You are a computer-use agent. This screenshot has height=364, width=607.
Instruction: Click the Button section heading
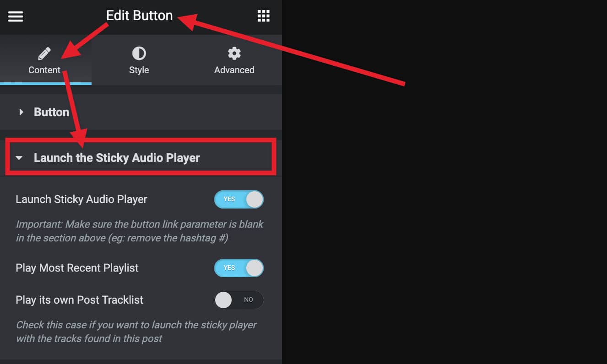click(51, 112)
